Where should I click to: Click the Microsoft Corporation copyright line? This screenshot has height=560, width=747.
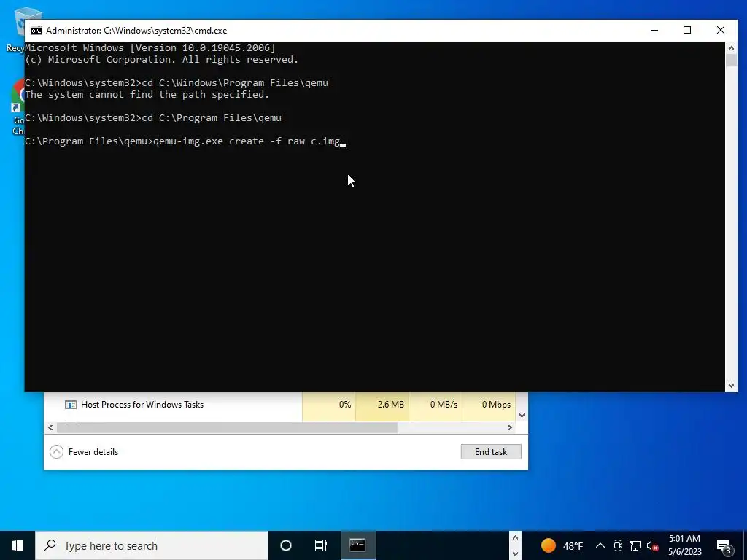[161, 60]
